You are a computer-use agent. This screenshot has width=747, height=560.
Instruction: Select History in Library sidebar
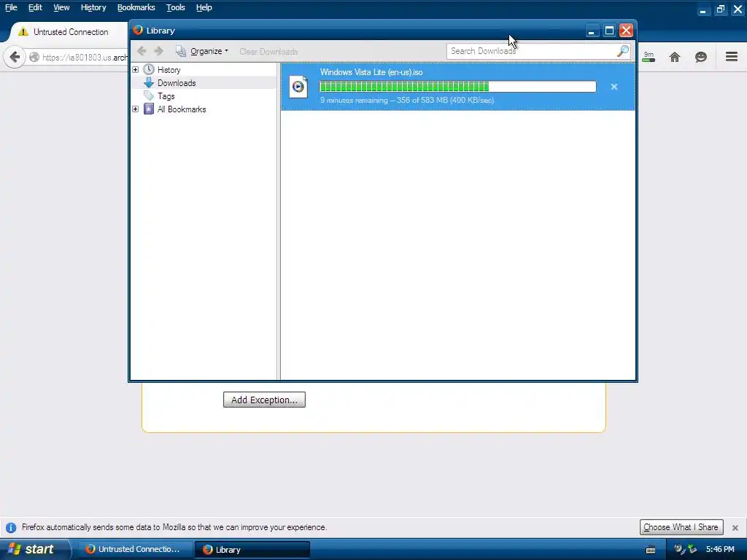(169, 70)
